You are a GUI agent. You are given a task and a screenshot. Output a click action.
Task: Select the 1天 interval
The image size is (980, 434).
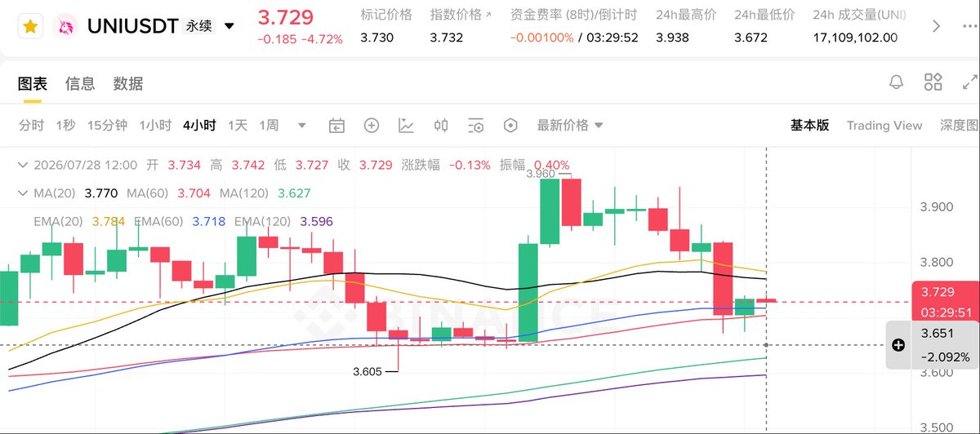click(x=238, y=126)
